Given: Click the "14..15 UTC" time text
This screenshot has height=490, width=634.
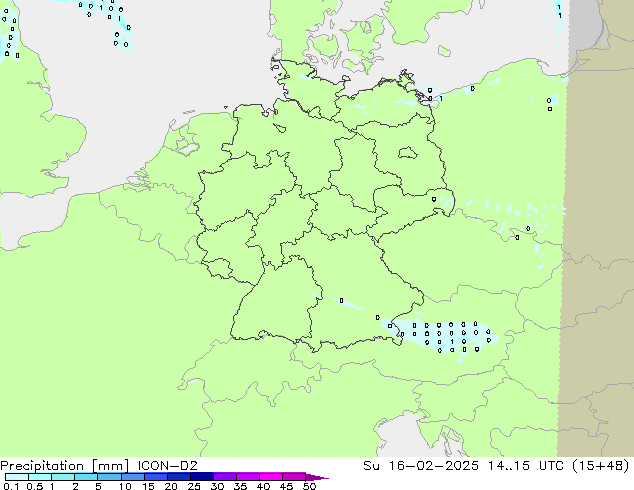Looking at the screenshot, I should (x=526, y=466).
